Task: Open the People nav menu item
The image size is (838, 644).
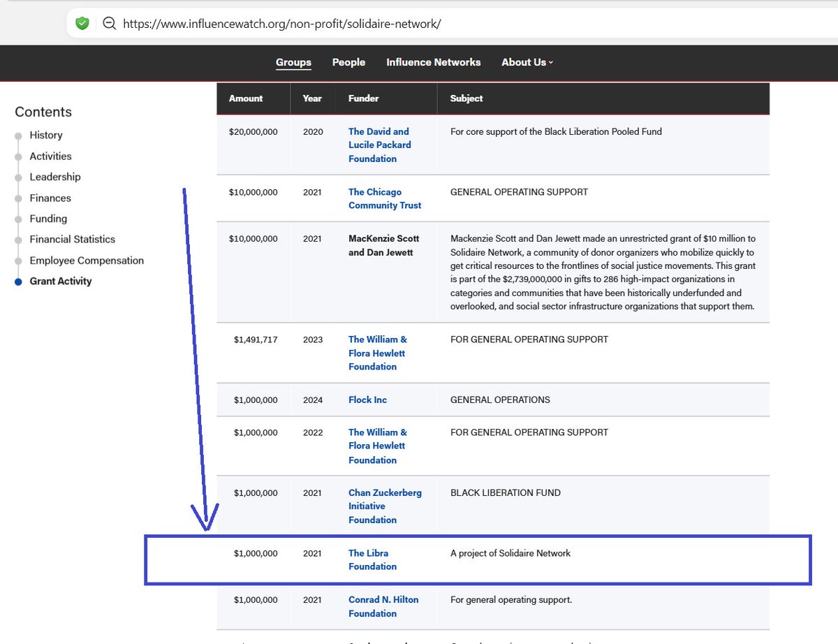Action: click(x=348, y=62)
